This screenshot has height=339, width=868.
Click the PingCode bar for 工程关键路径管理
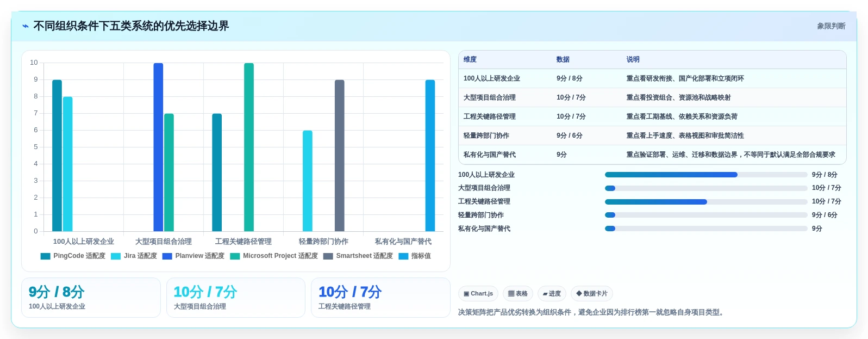pyautogui.click(x=217, y=172)
